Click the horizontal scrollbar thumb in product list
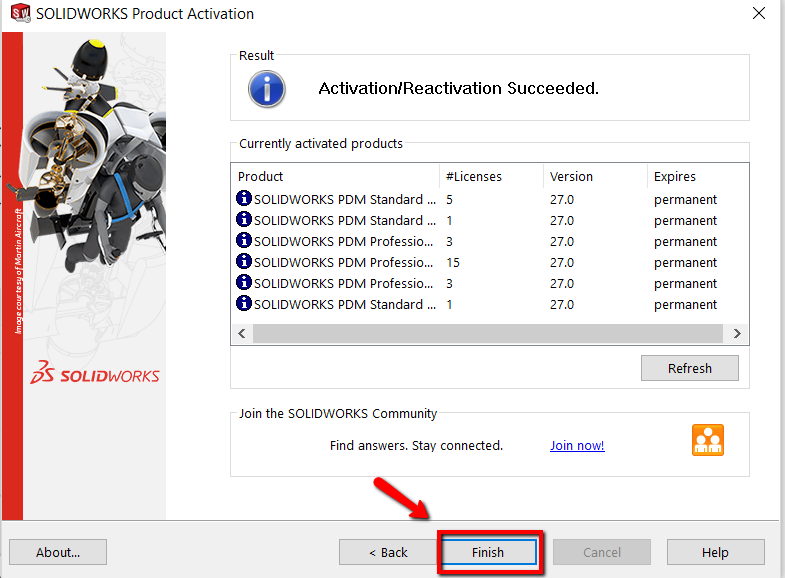785x578 pixels. tap(488, 333)
